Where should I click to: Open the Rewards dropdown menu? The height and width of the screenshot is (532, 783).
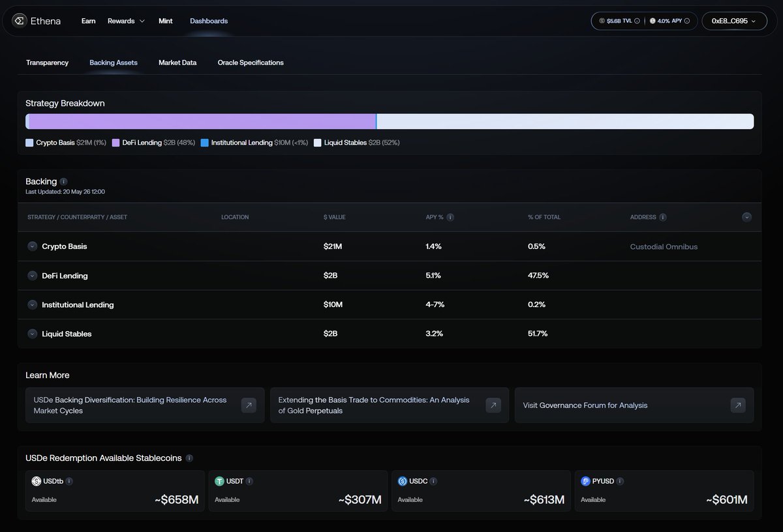pos(126,21)
